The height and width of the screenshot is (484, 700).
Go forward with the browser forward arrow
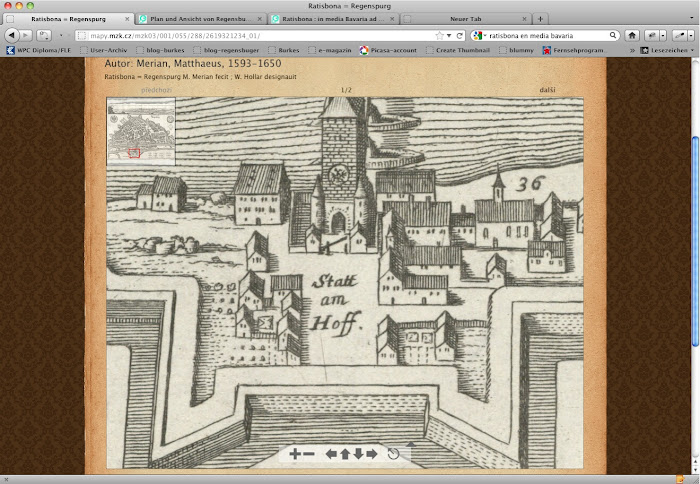[26, 35]
